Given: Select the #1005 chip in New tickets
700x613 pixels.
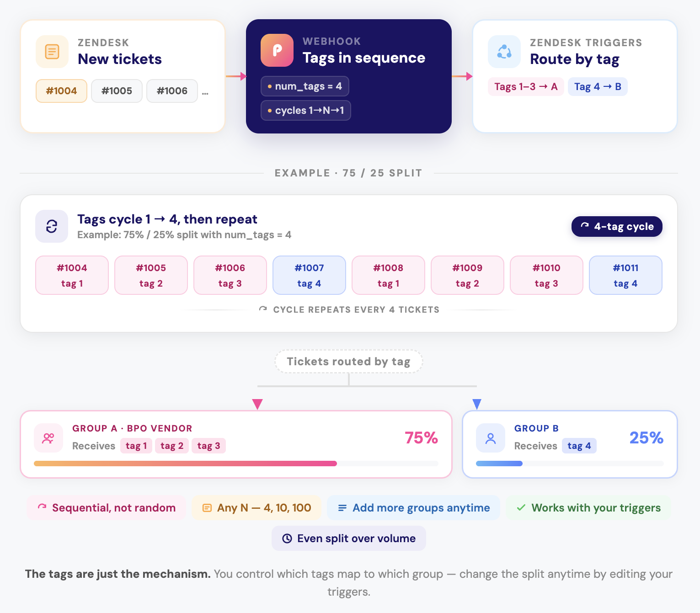Looking at the screenshot, I should [x=117, y=91].
